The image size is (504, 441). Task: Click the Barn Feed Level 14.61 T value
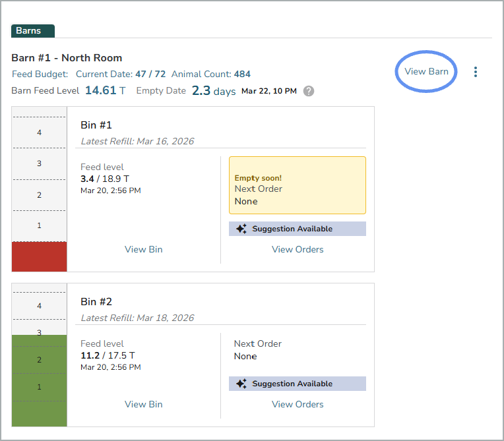coord(105,90)
